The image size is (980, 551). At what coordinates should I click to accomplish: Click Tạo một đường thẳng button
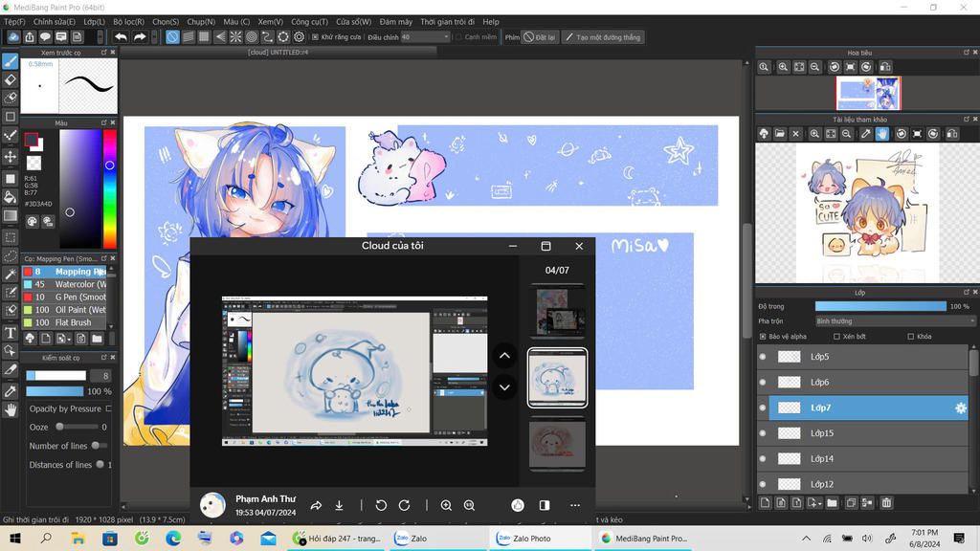click(603, 37)
